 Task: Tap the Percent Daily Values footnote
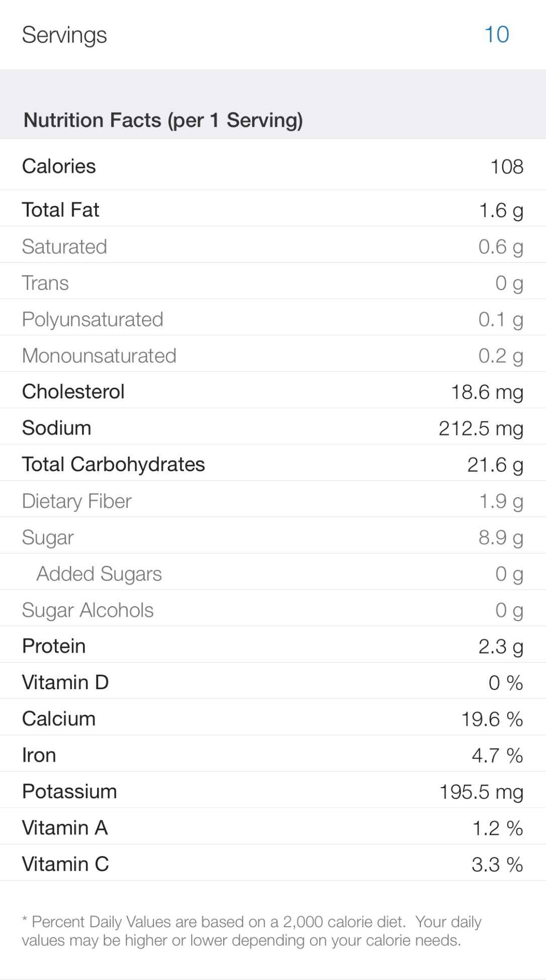pyautogui.click(x=251, y=931)
